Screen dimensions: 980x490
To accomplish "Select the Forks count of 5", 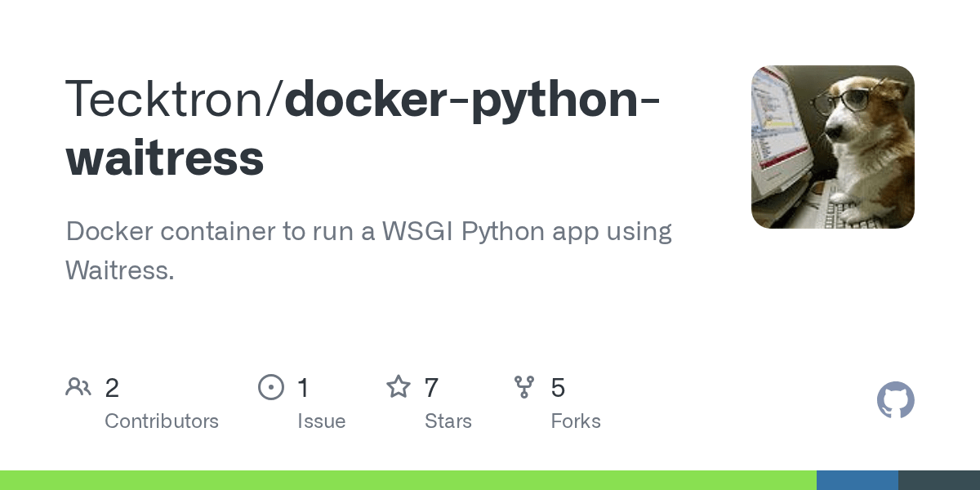I will pos(557,388).
